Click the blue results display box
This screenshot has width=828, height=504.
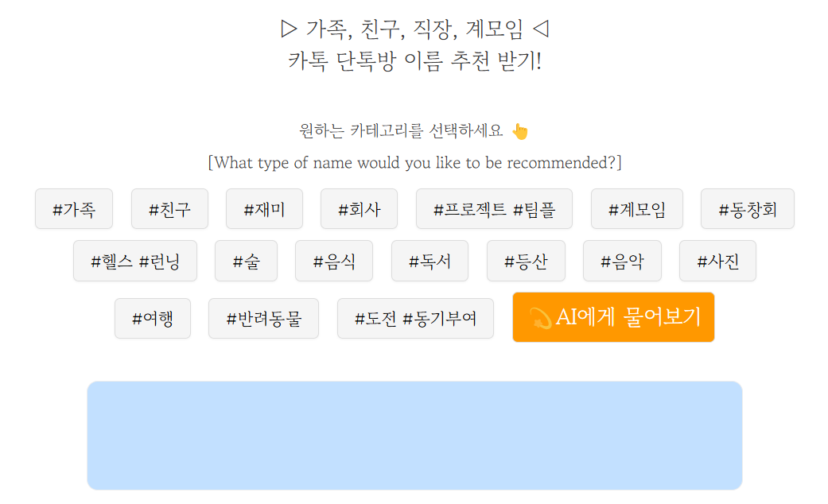(414, 436)
